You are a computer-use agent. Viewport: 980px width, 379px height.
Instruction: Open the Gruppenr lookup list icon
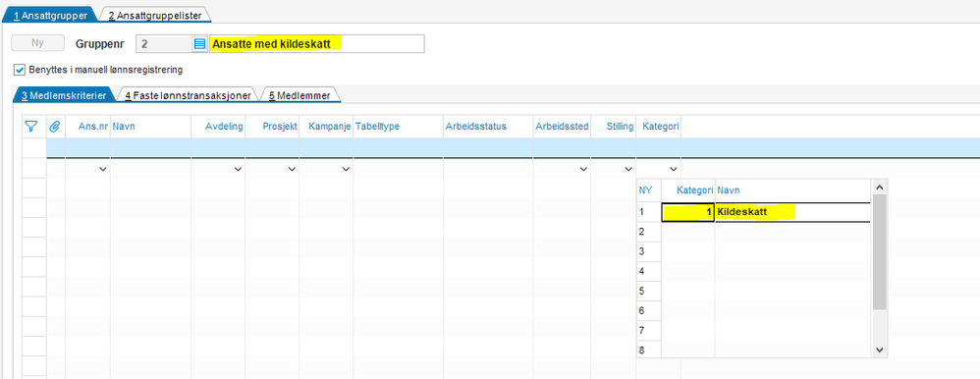click(x=199, y=44)
